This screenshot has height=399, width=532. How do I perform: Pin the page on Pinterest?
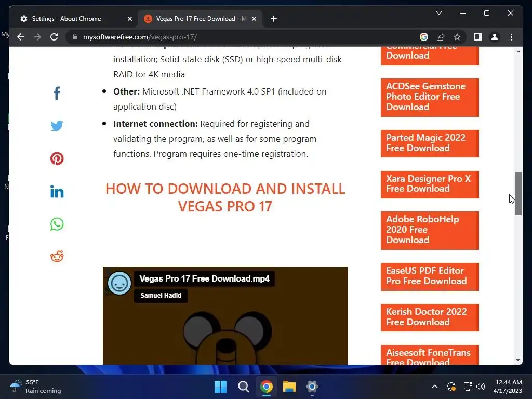(57, 158)
